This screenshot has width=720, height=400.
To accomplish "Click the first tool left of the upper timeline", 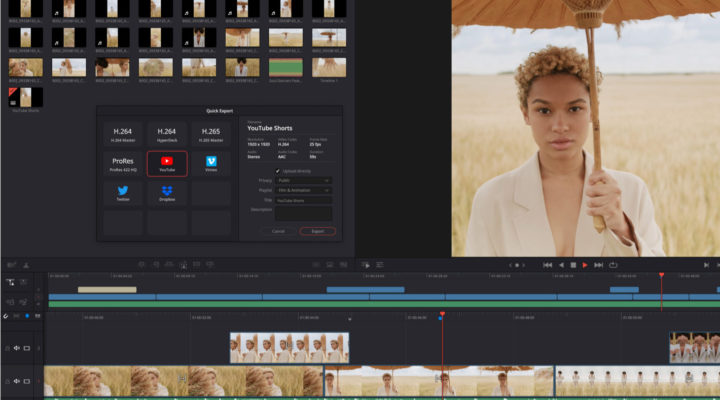I will (10, 282).
